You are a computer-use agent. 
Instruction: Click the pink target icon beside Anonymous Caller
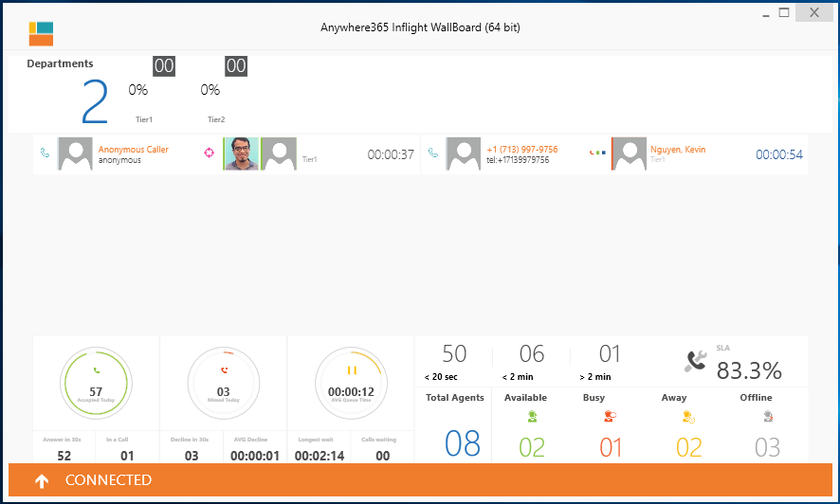tap(210, 153)
